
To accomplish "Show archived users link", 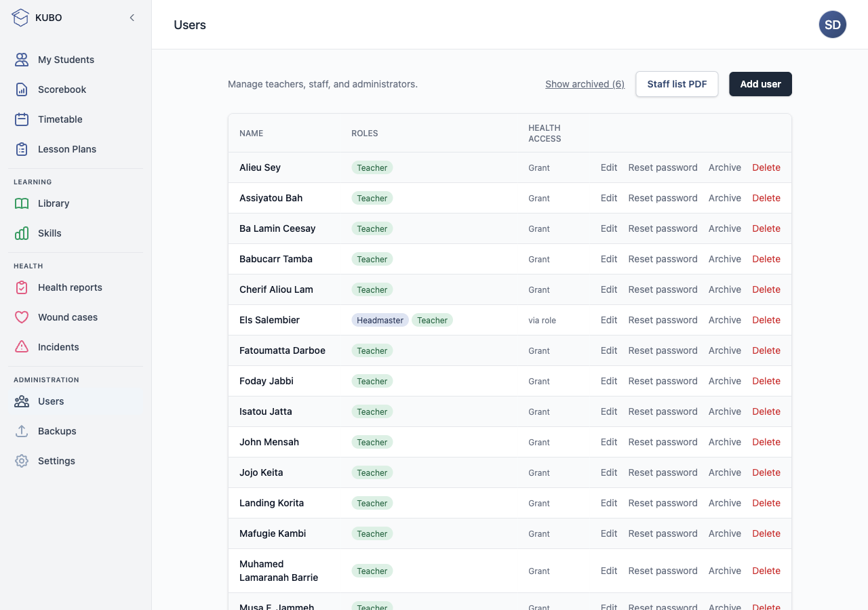I will tap(585, 84).
